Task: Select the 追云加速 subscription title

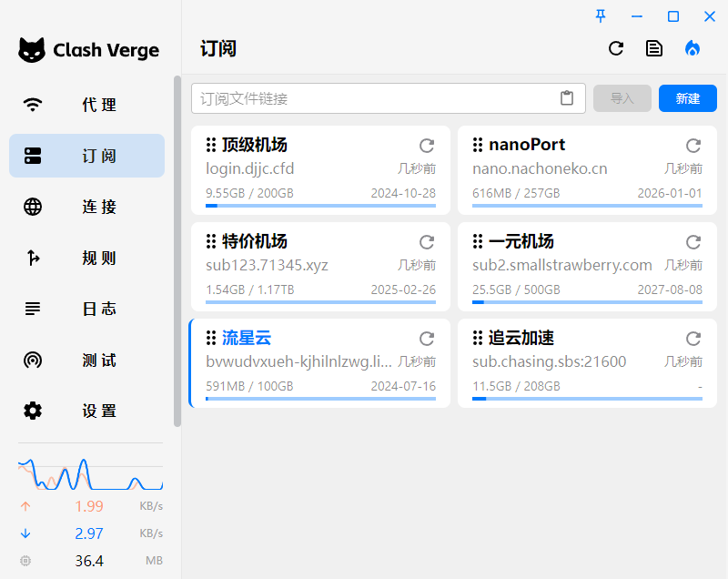Action: pyautogui.click(x=521, y=338)
